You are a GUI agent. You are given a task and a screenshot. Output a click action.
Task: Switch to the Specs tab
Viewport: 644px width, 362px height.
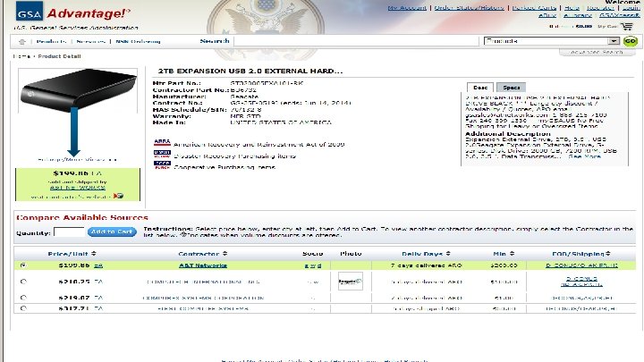[x=512, y=88]
